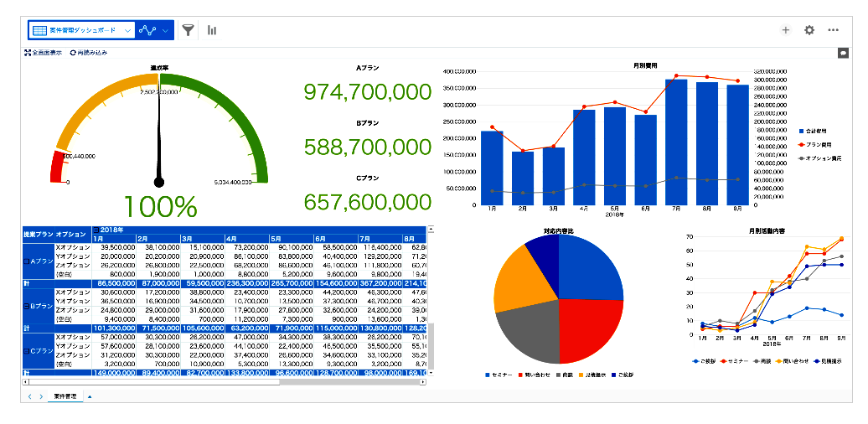868x424 pixels.
Task: Click the 提案プラン column header
Action: pos(39,234)
